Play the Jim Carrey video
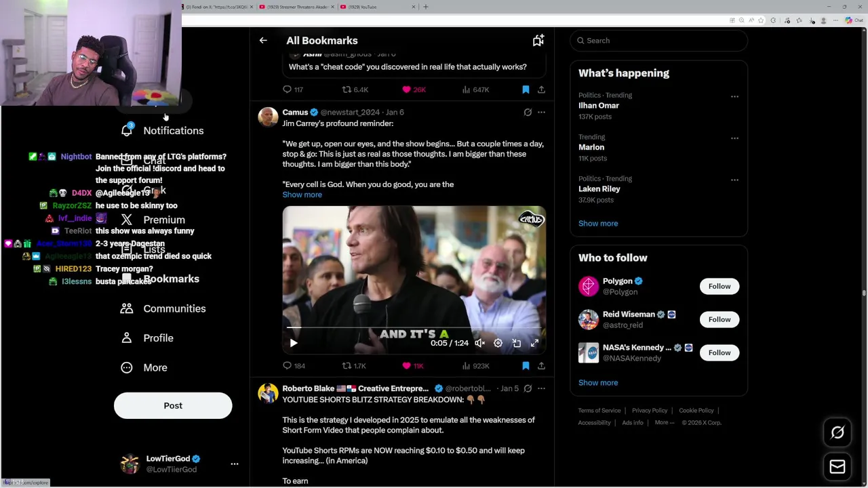 pos(294,343)
